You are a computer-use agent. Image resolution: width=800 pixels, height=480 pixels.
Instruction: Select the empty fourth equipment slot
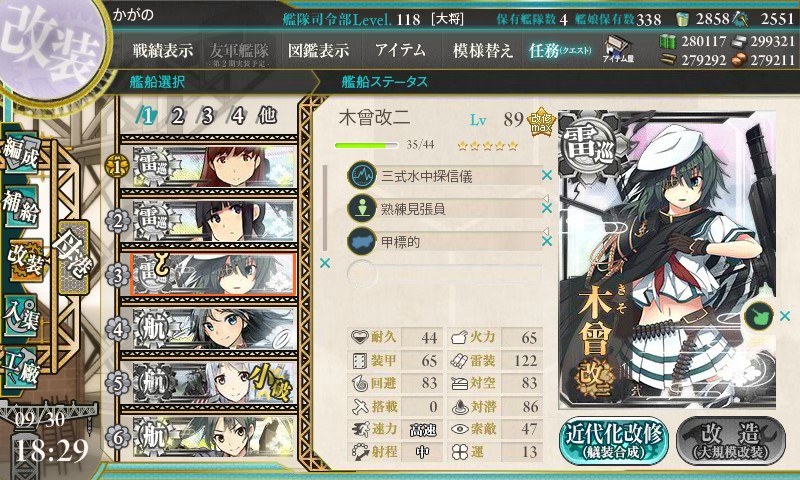[444, 273]
